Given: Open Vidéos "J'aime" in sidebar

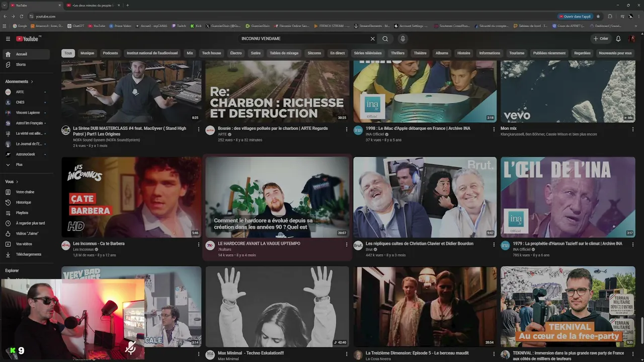Looking at the screenshot, I should tap(27, 234).
